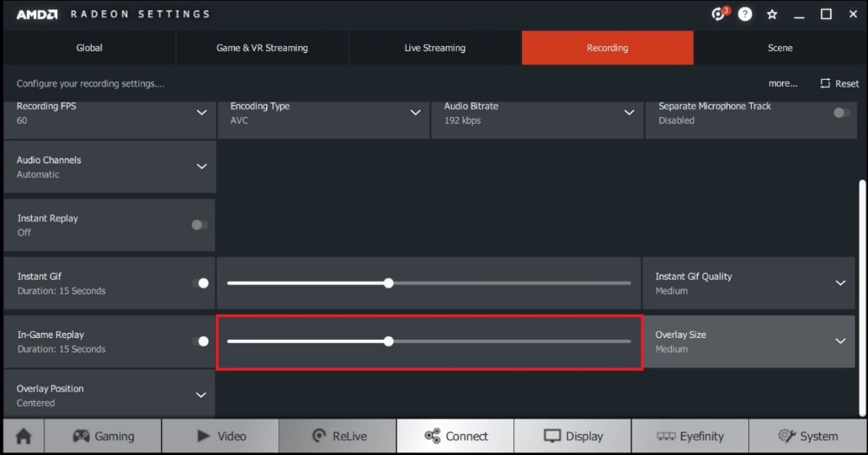The width and height of the screenshot is (868, 455).
Task: Open the Gaming section
Action: (103, 436)
